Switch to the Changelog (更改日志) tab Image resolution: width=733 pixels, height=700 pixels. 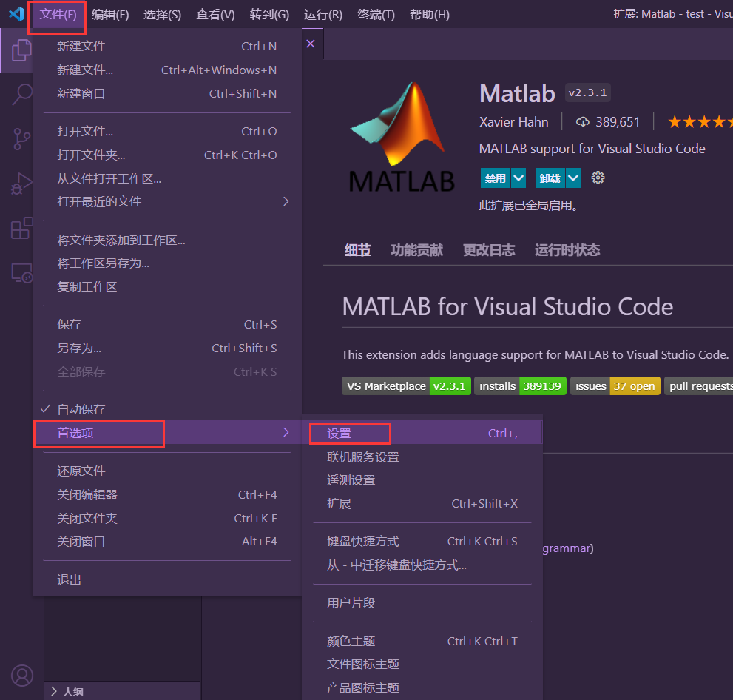(x=488, y=250)
